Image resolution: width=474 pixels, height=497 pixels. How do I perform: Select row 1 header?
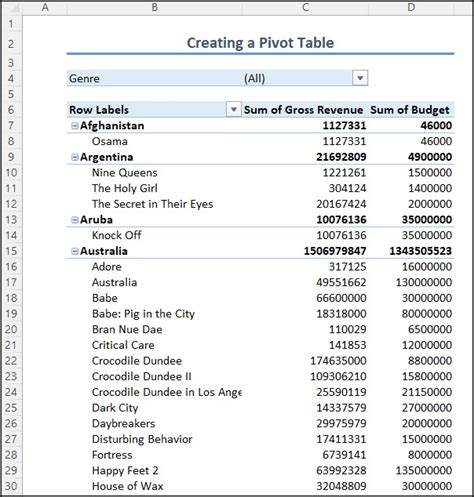click(11, 24)
